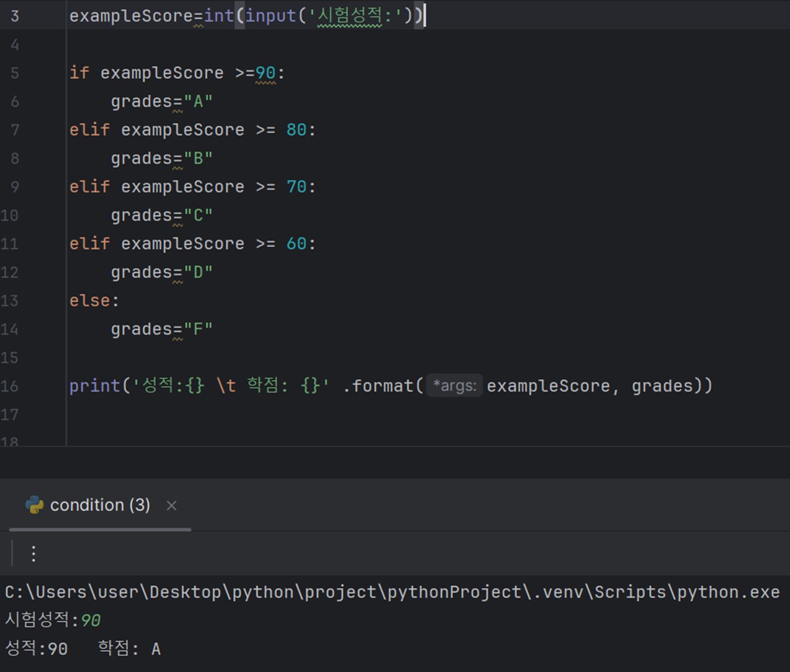Click gutter line number 13
The image size is (790, 672).
point(10,300)
